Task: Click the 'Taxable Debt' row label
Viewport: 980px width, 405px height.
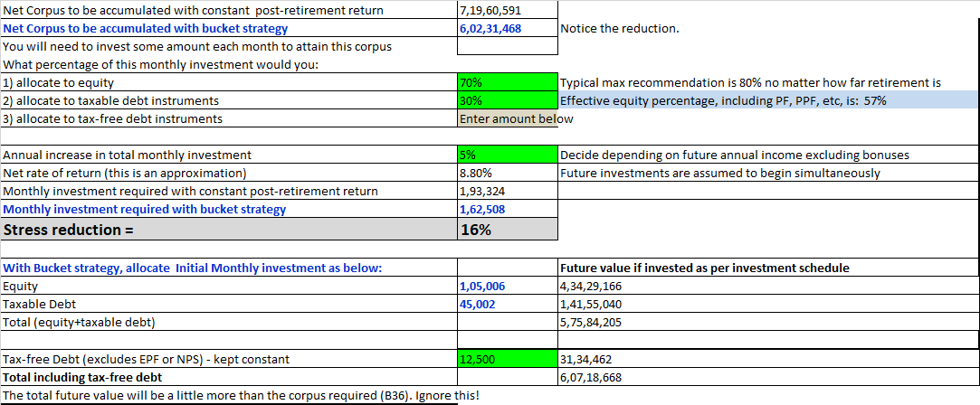Action: [x=40, y=306]
